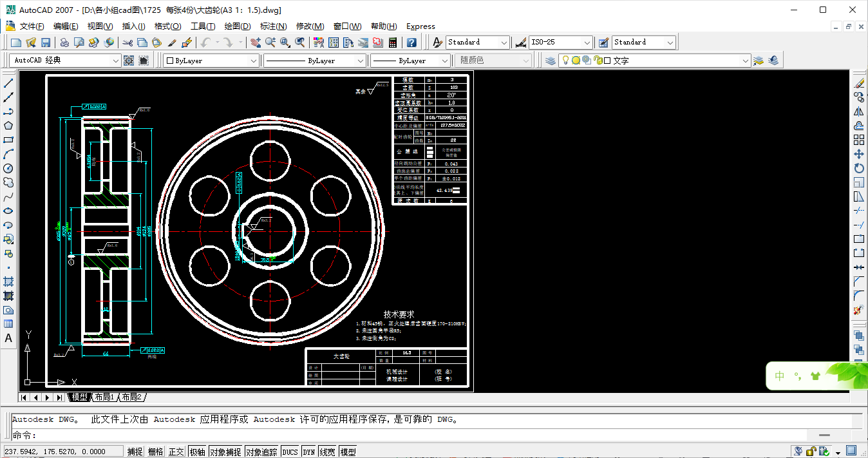Select the Match Properties brush icon
This screenshot has height=458, width=868.
[x=172, y=43]
